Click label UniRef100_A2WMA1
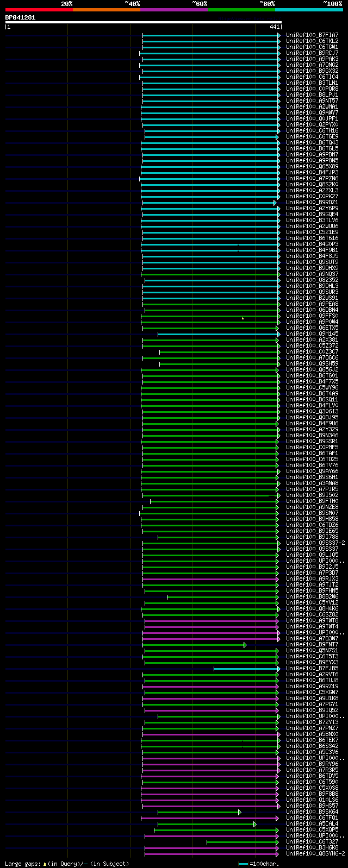Viewport: 348px width, 868px height. point(312,106)
